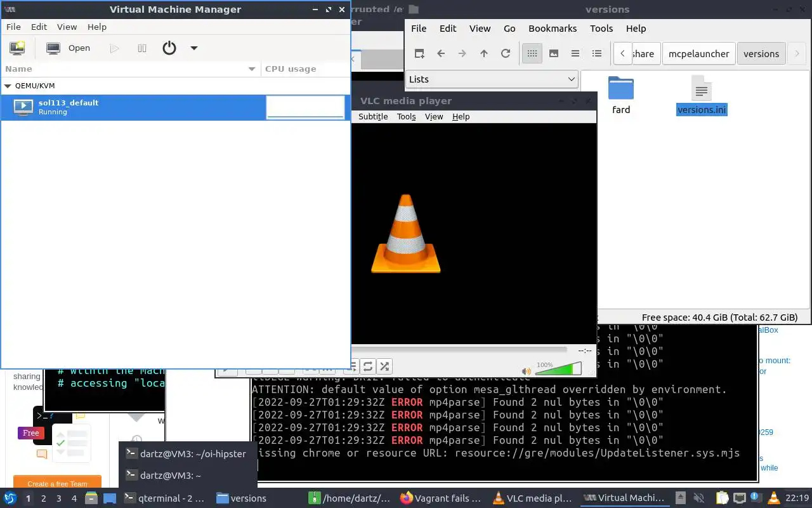The image size is (812, 508).
Task: Open Help menu in Virtual Machine Manager
Action: pos(97,27)
